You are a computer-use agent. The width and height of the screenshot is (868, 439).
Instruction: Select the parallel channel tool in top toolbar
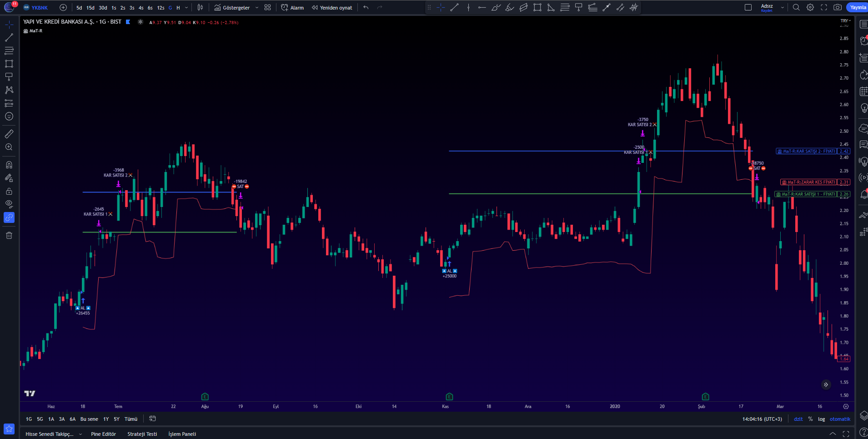(x=524, y=7)
